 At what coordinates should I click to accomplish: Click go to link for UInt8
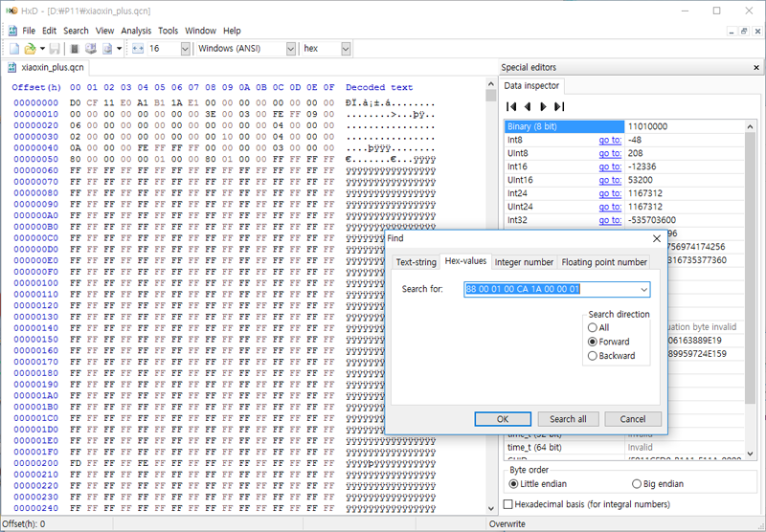coord(610,153)
